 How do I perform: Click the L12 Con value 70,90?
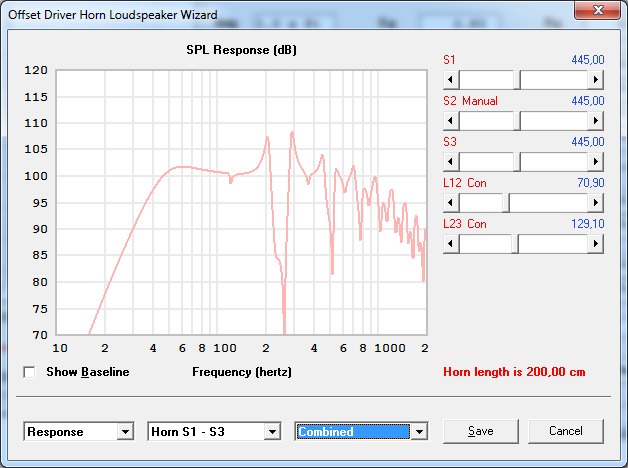(x=590, y=183)
